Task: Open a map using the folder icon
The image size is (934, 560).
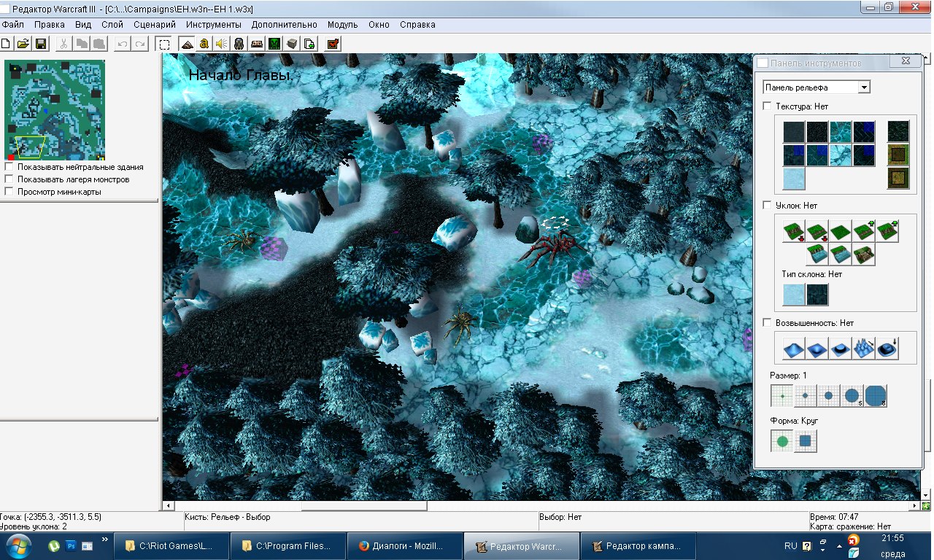Action: coord(23,44)
